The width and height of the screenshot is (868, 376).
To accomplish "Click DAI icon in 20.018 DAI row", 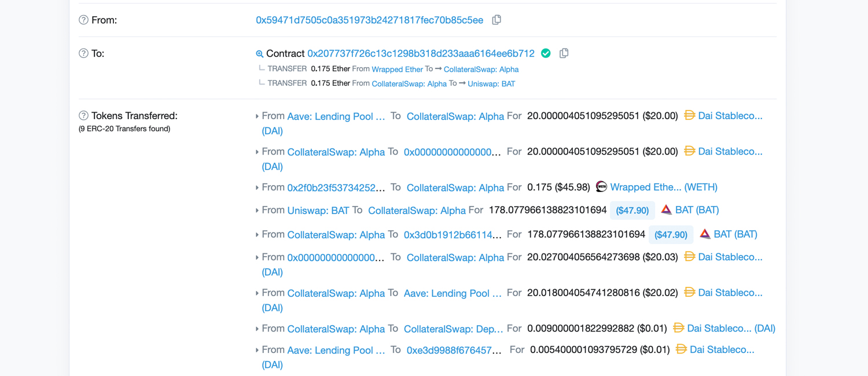I will pos(689,292).
